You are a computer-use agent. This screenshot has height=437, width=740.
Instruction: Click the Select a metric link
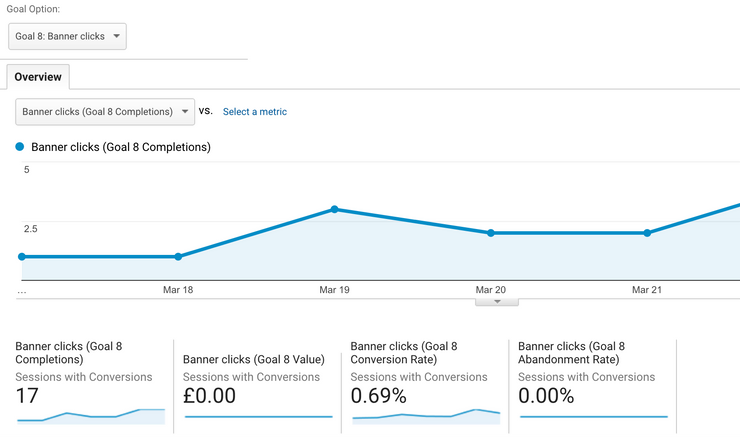(x=254, y=112)
